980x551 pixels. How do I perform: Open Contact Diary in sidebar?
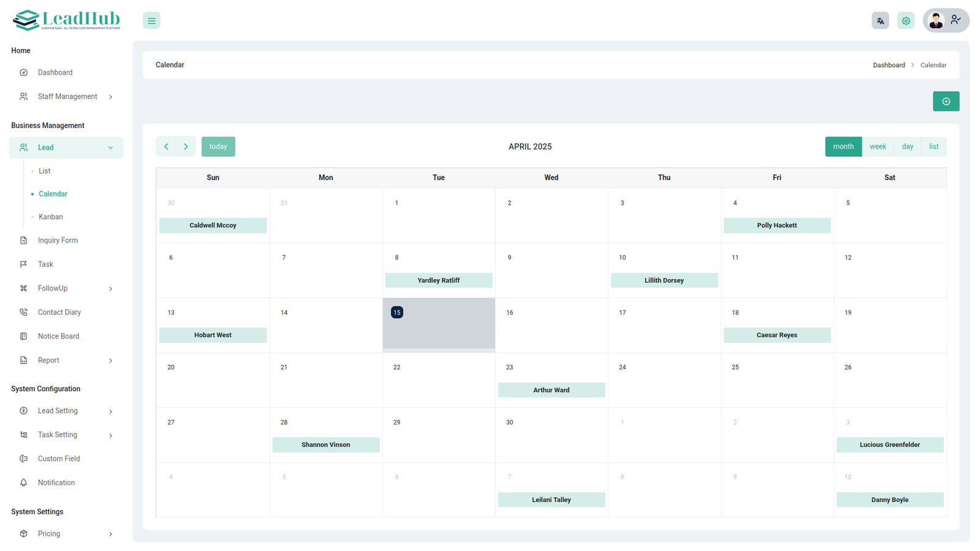pos(59,312)
